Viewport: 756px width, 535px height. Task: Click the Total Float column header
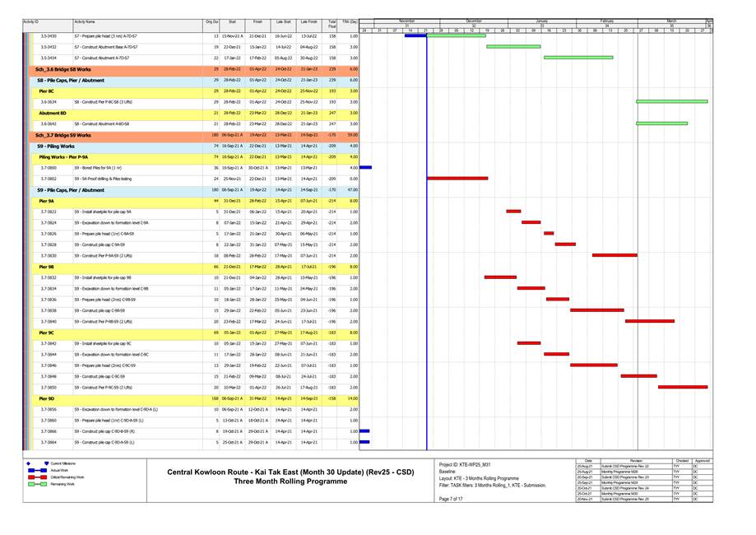pyautogui.click(x=332, y=25)
